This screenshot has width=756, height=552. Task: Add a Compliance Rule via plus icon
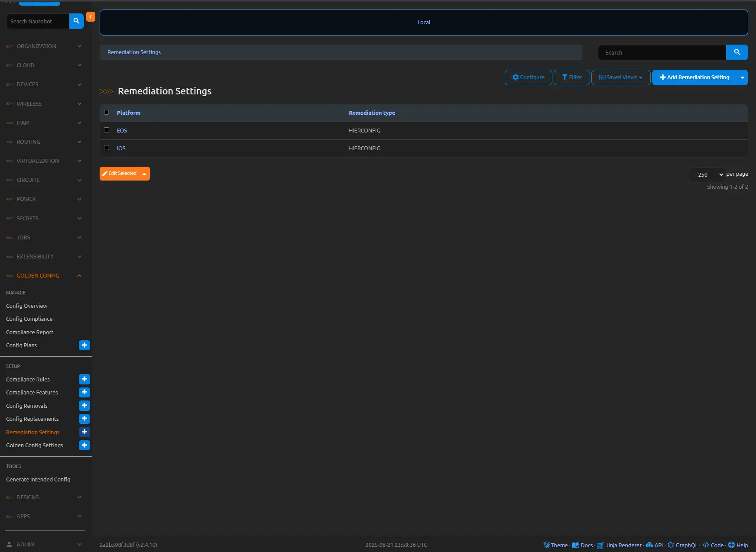pos(84,379)
